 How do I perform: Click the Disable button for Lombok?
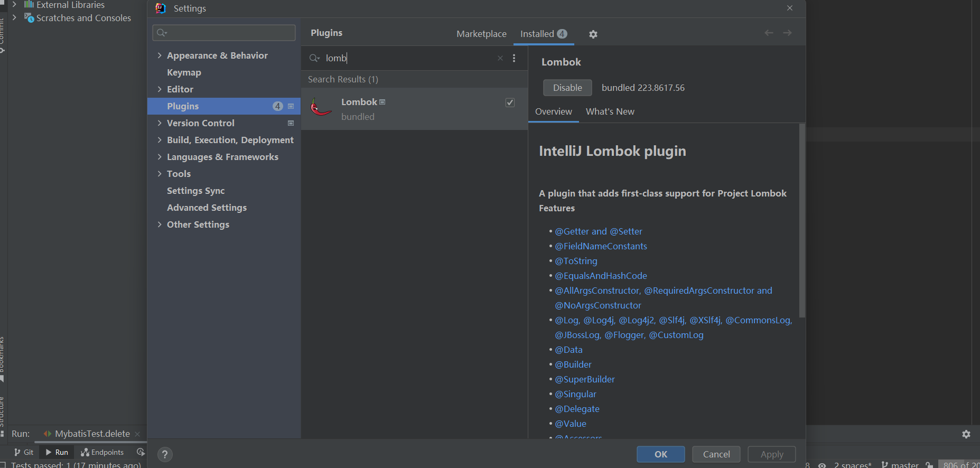(567, 88)
